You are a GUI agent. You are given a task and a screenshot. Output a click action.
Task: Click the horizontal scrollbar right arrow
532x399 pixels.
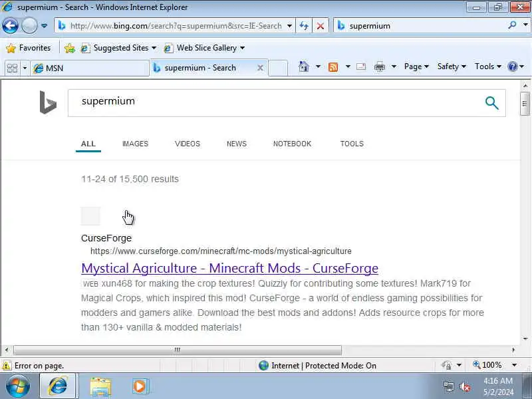click(513, 350)
